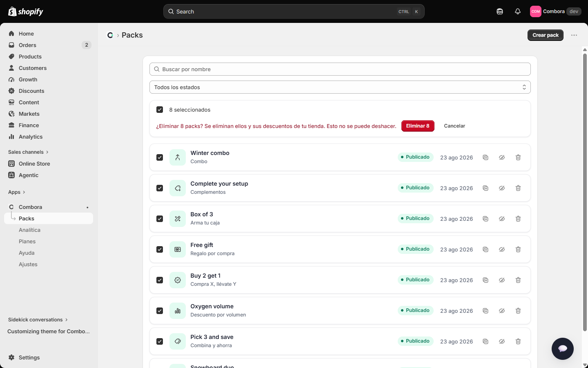
Task: Click the Combora app icon in breadcrumb
Action: tap(110, 35)
